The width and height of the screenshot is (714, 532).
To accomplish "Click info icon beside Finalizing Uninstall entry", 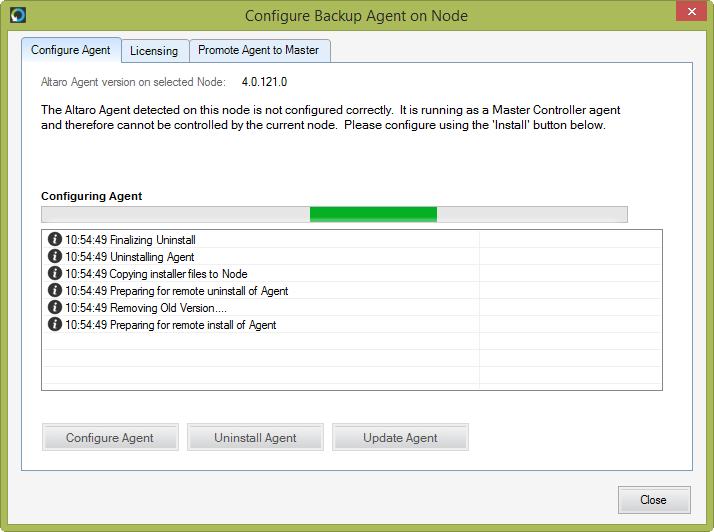I will tap(55, 239).
